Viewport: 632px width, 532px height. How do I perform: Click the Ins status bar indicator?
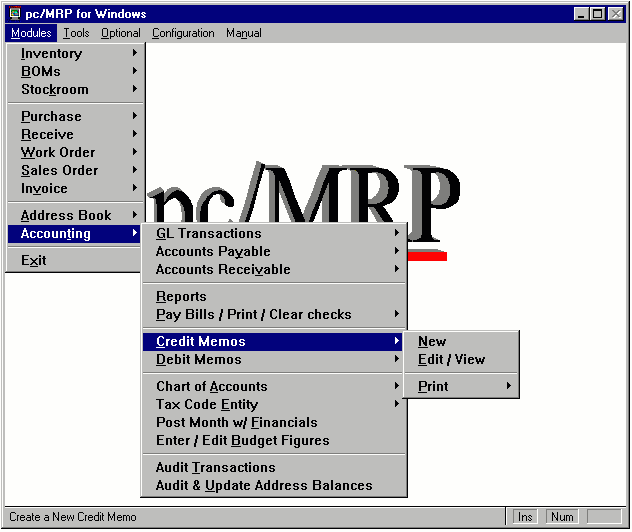tap(525, 517)
